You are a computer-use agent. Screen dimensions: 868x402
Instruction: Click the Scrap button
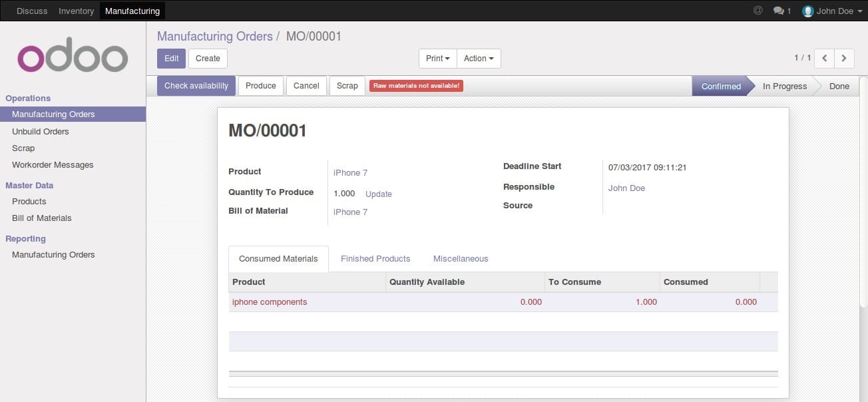347,86
